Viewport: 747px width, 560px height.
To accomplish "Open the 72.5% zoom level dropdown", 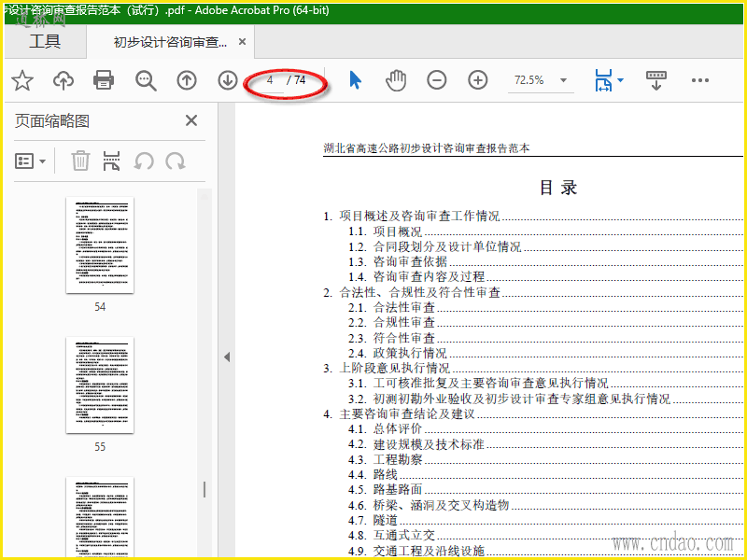I will click(x=563, y=80).
